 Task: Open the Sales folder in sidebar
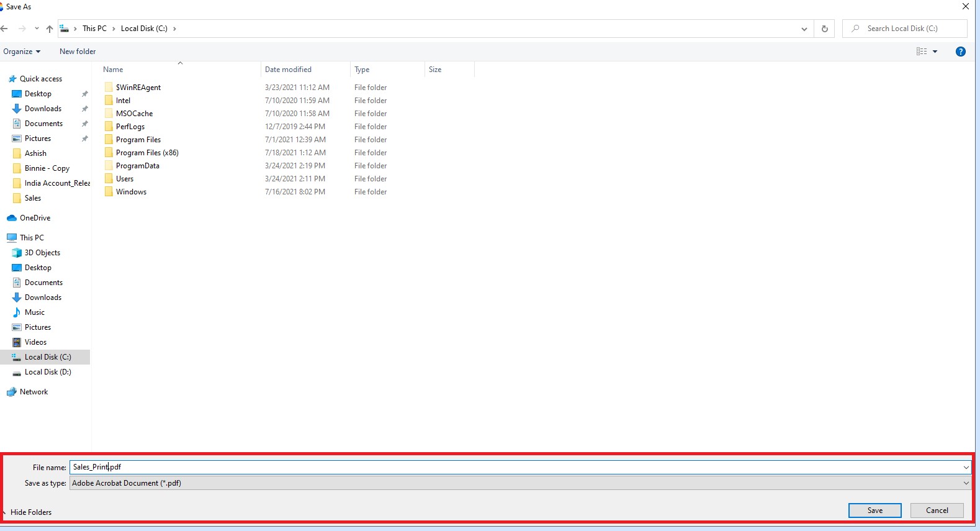click(x=33, y=198)
